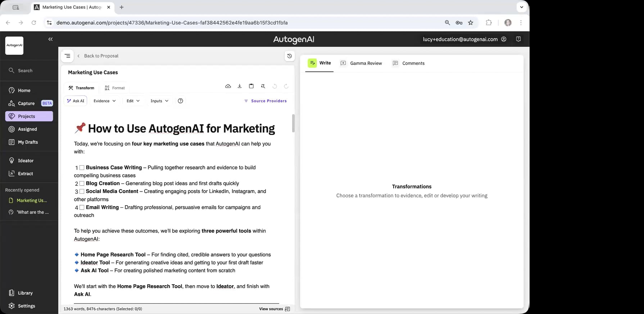
Task: Switch to the Transform tab
Action: coord(81,88)
